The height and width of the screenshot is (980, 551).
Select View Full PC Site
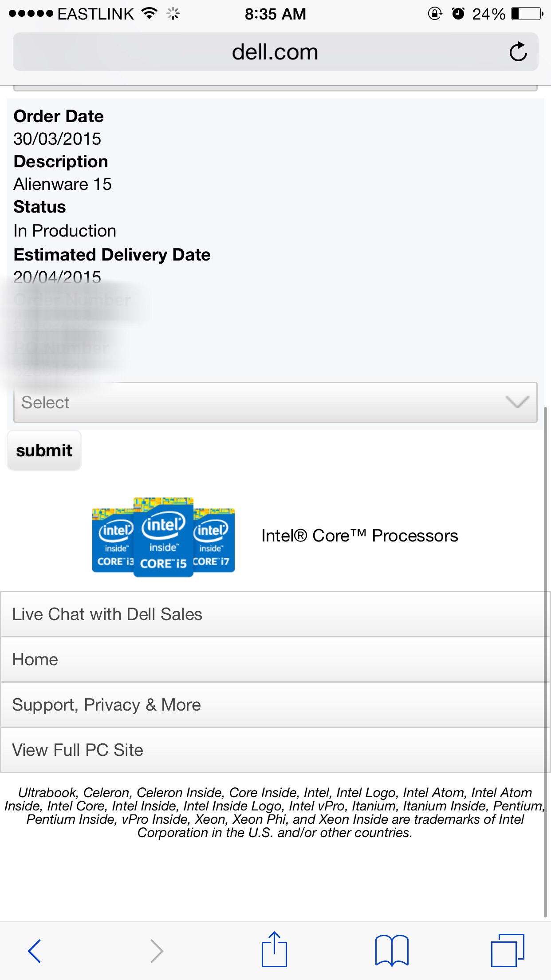pos(275,750)
